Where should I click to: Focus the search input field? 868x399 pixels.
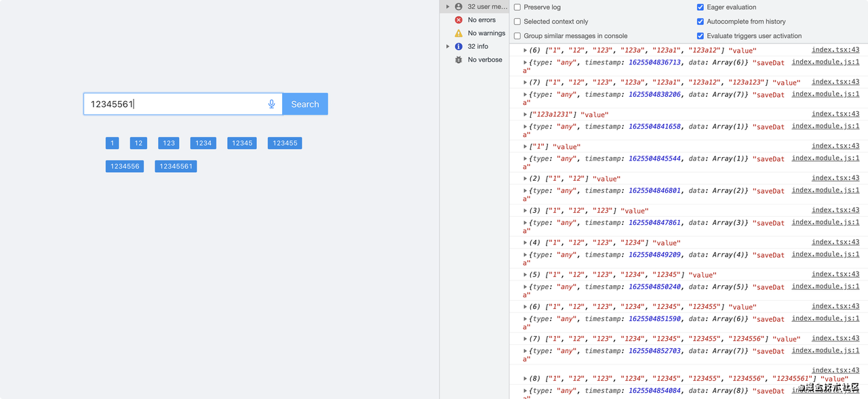click(176, 104)
